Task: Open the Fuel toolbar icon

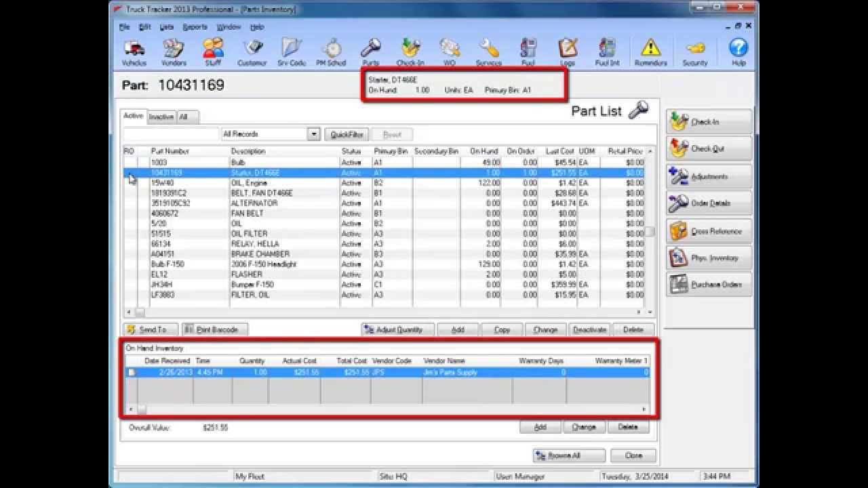Action: [x=528, y=52]
